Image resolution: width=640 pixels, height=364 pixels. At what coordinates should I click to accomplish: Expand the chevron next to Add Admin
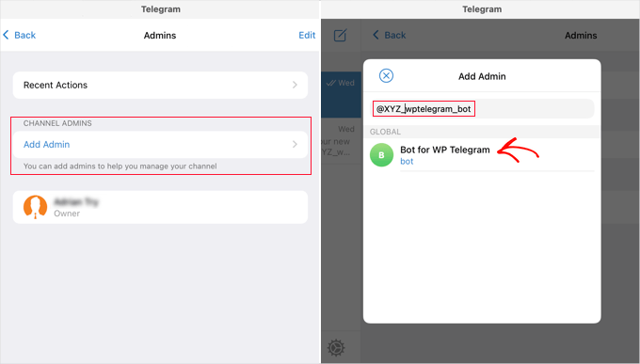[295, 145]
